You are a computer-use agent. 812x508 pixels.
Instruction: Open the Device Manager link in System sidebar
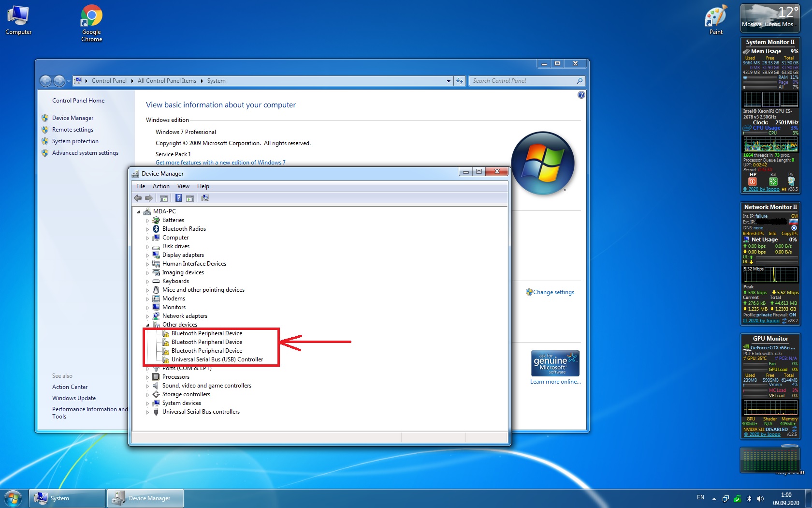[x=72, y=118]
